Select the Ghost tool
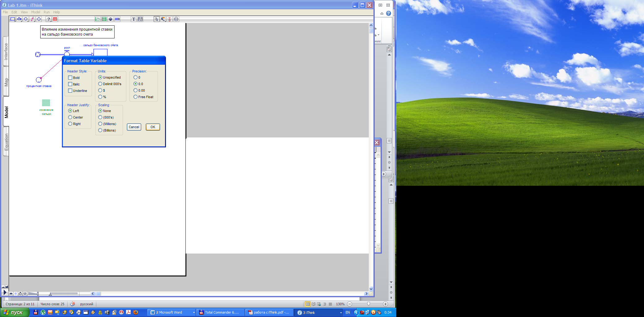Screen dimensions: 644x317 click(176, 19)
